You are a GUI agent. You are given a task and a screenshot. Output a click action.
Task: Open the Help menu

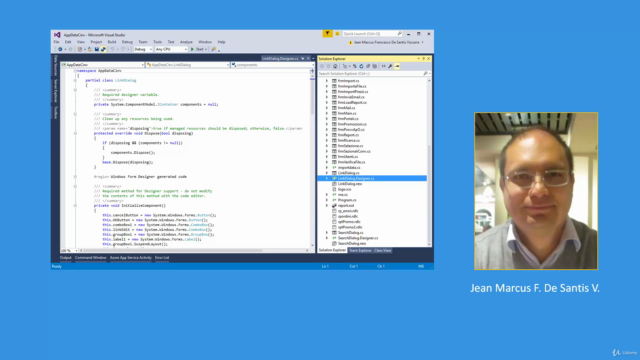coord(221,42)
